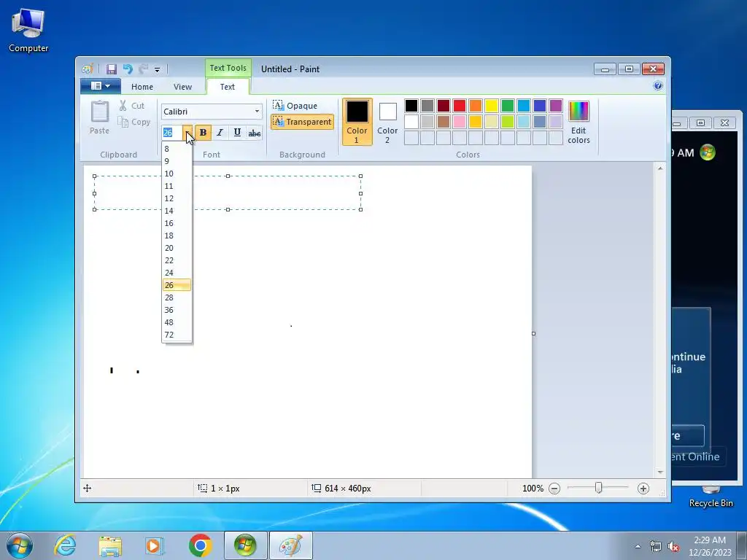Choose font size 48 from list
This screenshot has width=747, height=560.
[177, 322]
